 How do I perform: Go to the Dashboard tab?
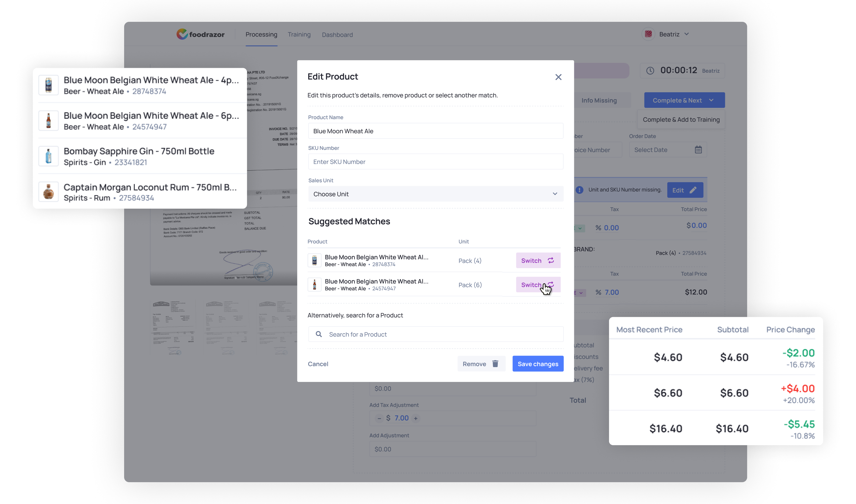[337, 35]
